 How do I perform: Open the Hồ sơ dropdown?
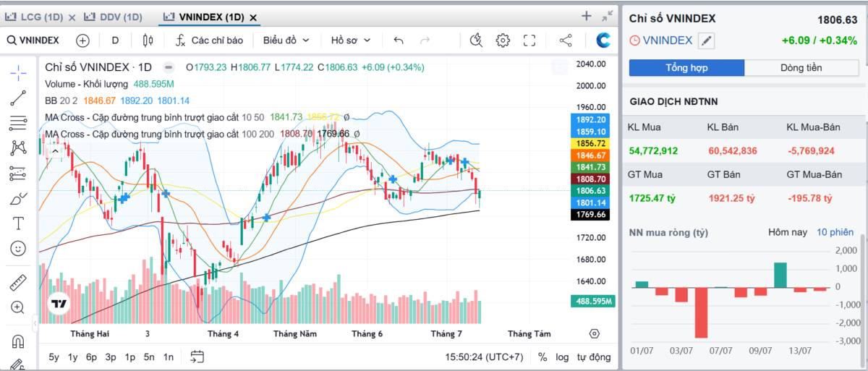coord(351,40)
